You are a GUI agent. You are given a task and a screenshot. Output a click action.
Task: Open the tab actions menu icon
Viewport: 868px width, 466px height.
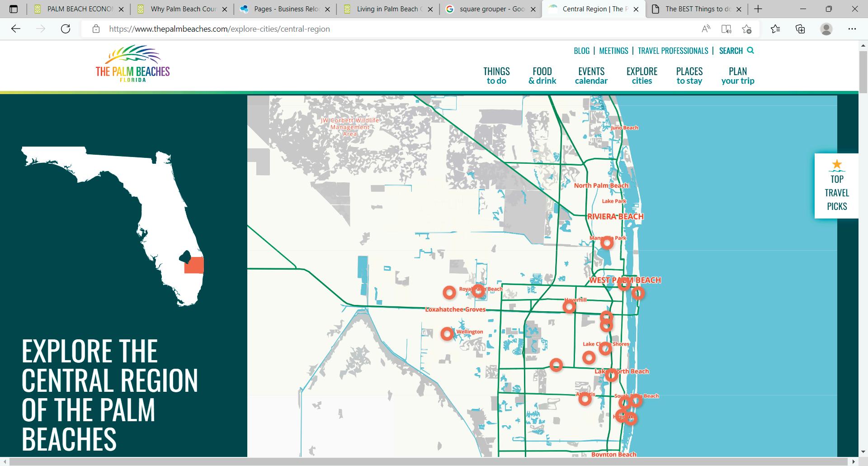tap(14, 9)
